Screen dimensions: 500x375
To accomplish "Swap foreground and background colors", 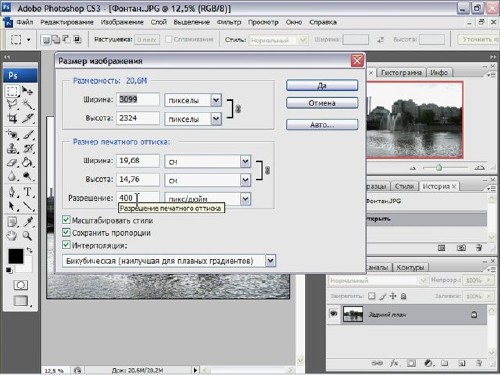I will (x=30, y=250).
